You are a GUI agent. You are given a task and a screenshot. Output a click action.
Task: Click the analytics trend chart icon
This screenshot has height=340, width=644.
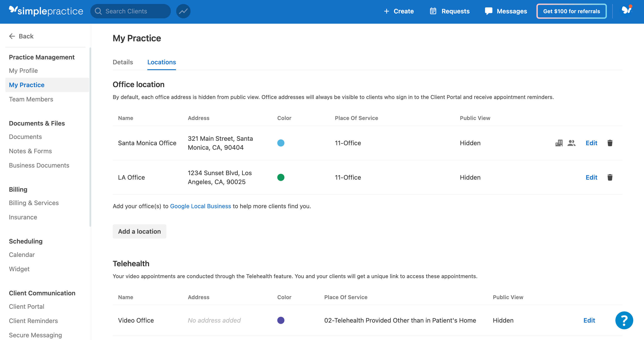tap(183, 11)
